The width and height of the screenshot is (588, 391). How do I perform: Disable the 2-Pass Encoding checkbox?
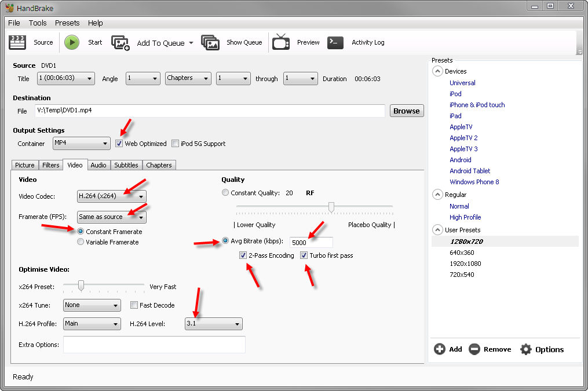[x=243, y=255]
